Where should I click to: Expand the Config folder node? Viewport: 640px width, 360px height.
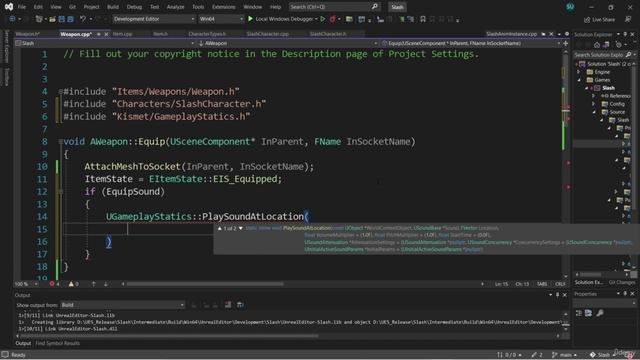(x=594, y=104)
